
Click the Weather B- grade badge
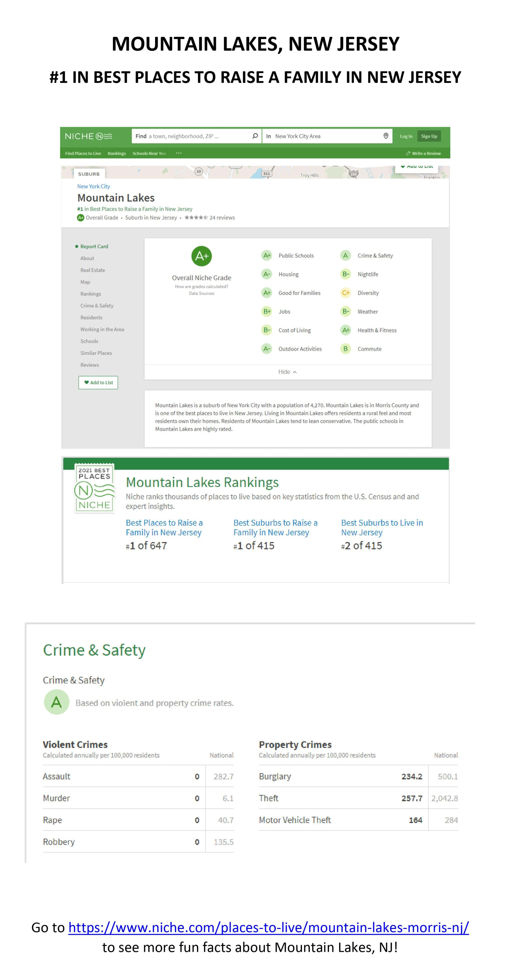(x=345, y=311)
